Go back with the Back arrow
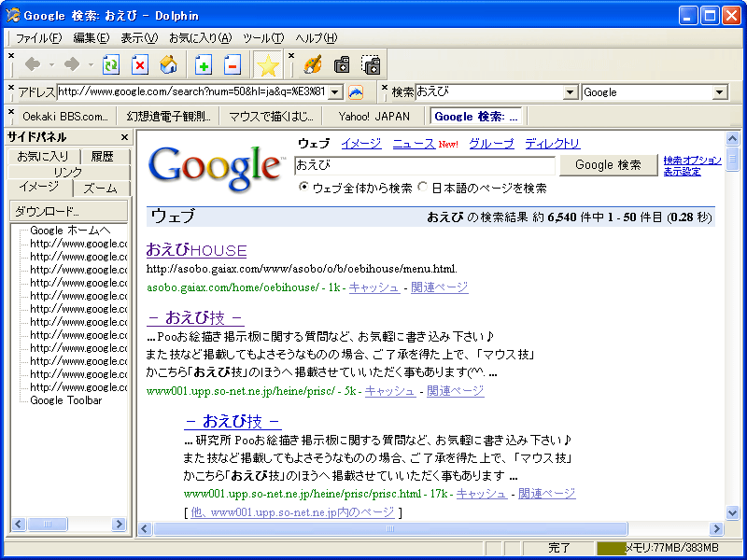This screenshot has height=560, width=747. click(x=33, y=64)
